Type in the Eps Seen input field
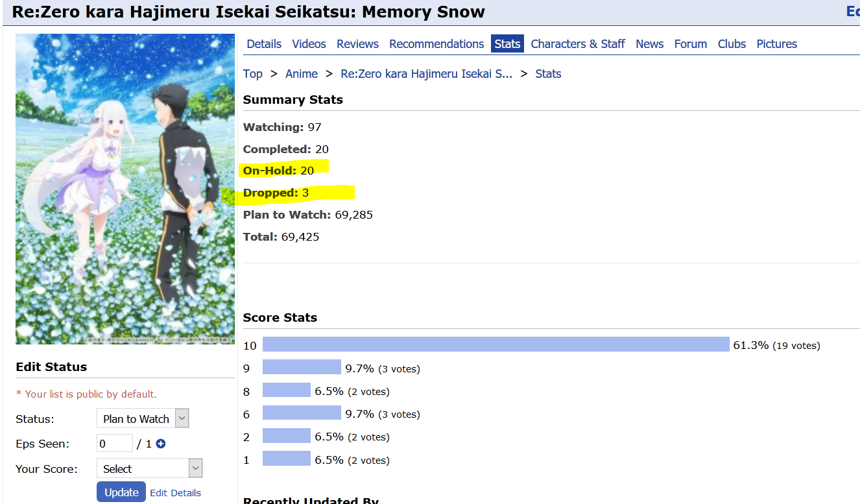860x504 pixels. (115, 444)
